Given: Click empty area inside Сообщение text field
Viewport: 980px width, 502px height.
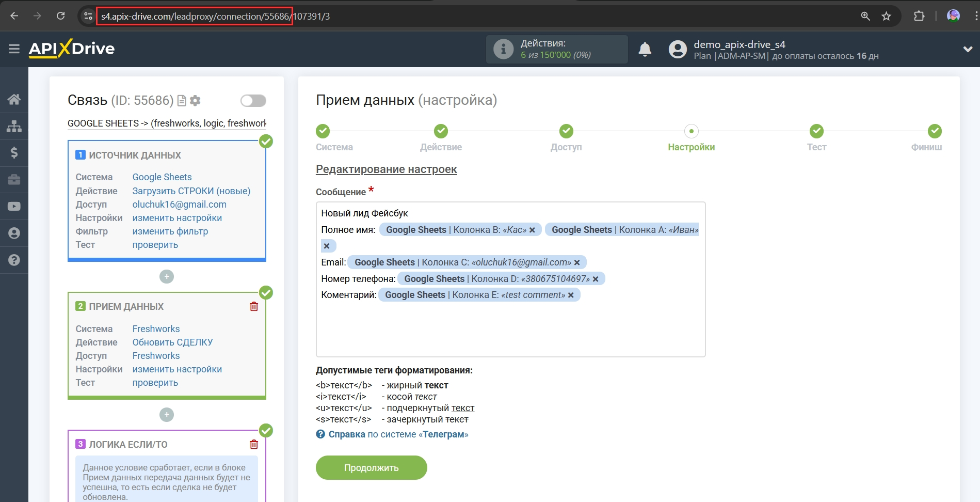Looking at the screenshot, I should click(510, 331).
